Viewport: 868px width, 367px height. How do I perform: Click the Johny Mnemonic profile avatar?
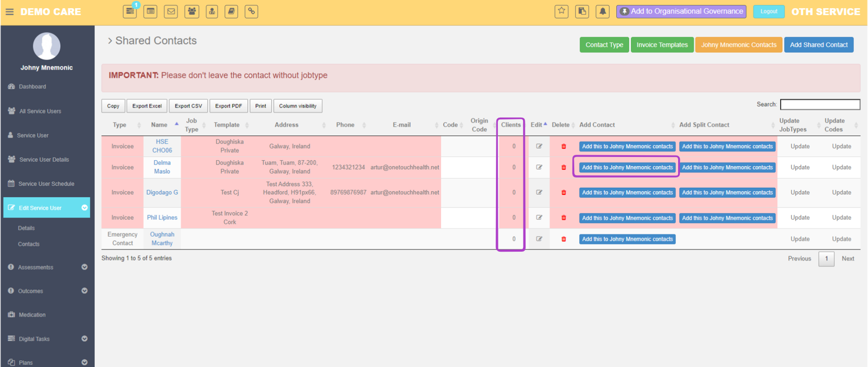point(47,46)
